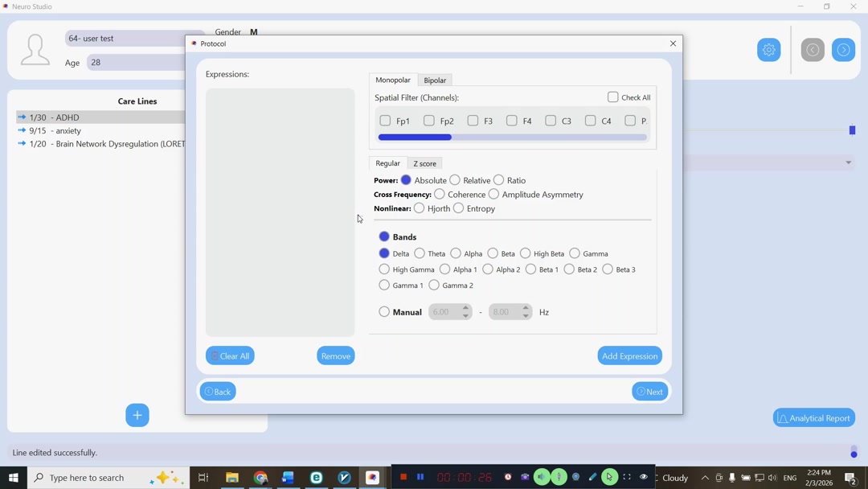Open Windows Start menu
Viewport: 868px width, 489px height.
(x=14, y=477)
